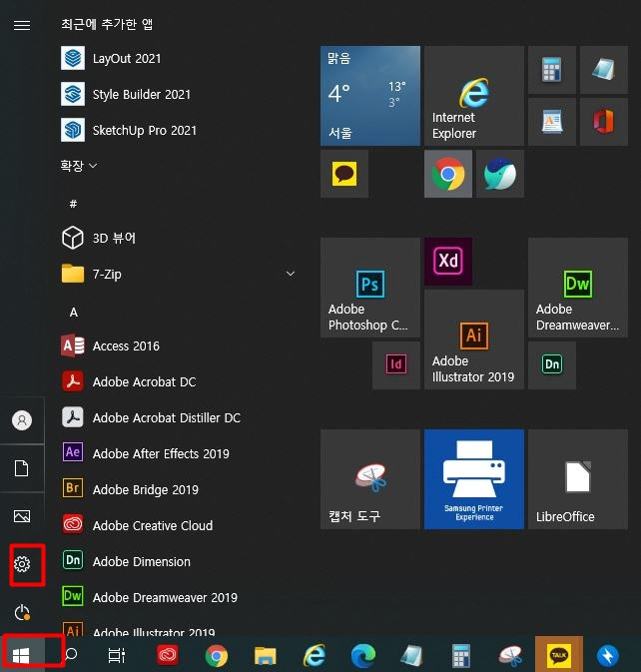
Task: Launch Style Builder 2021
Action: click(178, 94)
